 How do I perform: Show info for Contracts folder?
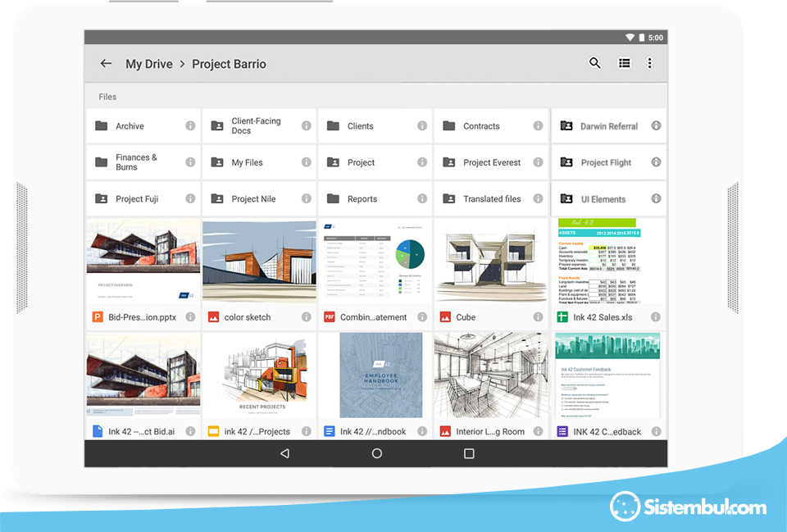click(x=539, y=126)
